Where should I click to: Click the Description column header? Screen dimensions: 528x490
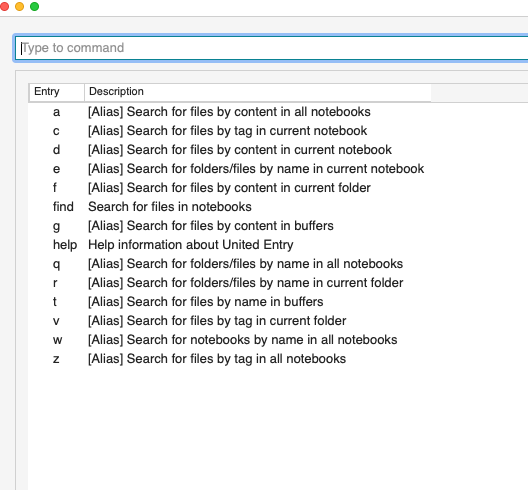click(258, 92)
